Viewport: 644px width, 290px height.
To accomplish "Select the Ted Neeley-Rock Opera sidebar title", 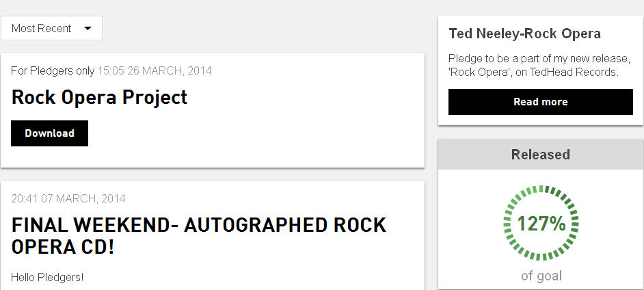I will click(x=524, y=34).
